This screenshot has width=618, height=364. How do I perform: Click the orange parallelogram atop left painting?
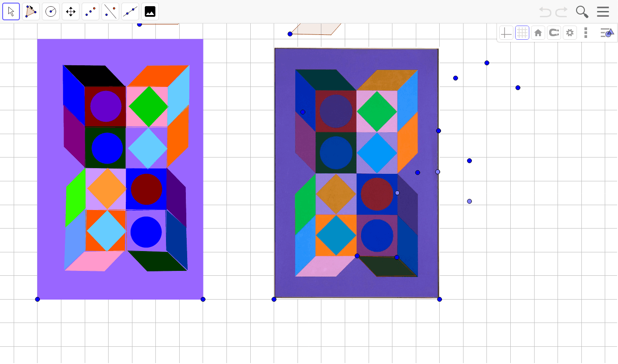click(158, 76)
